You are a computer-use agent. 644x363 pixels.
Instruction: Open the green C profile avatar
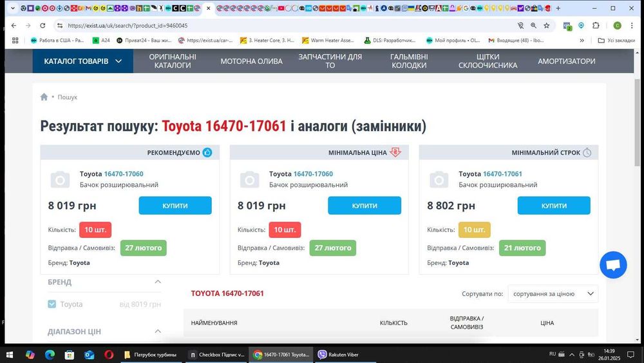[x=618, y=26]
